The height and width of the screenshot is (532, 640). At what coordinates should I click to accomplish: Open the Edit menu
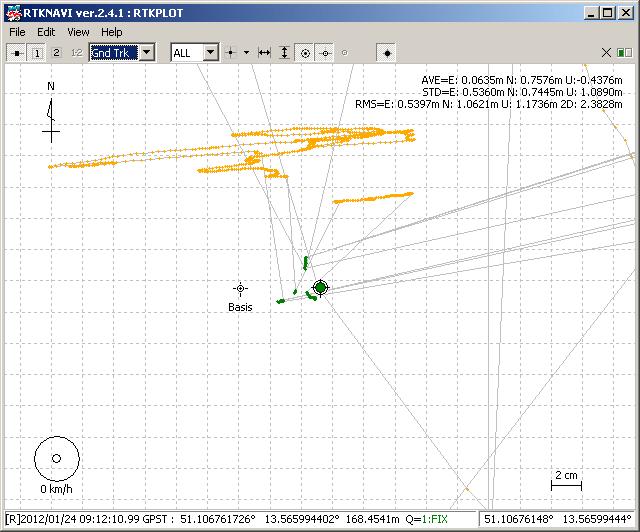click(x=46, y=32)
